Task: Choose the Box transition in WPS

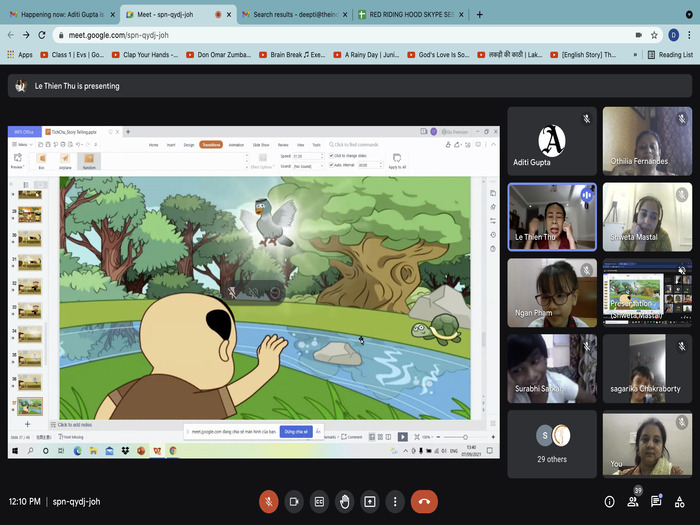Action: [42, 161]
